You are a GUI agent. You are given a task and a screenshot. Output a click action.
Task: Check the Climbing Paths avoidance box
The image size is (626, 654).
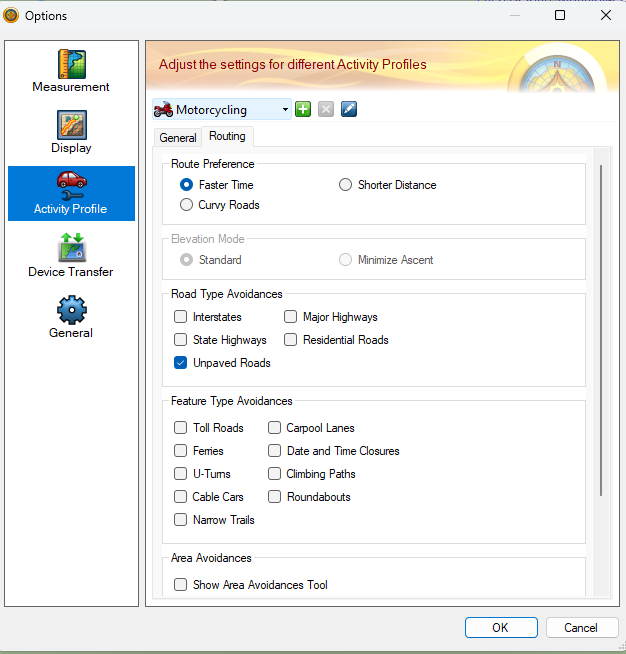pyautogui.click(x=274, y=474)
